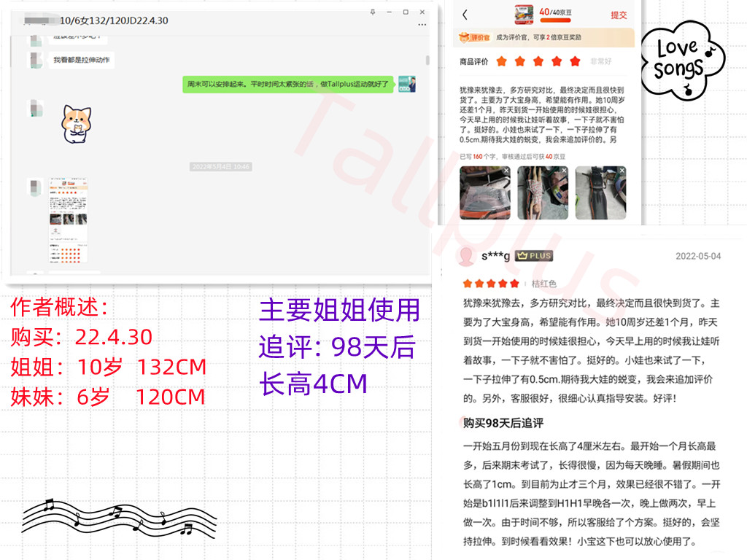Click the sender avatar beside the green message
Image resolution: width=747 pixels, height=560 pixels.
pos(407,85)
